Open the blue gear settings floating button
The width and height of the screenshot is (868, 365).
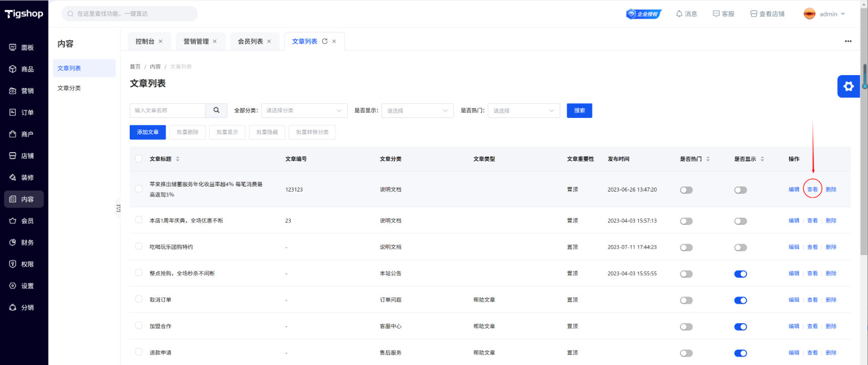[x=849, y=86]
